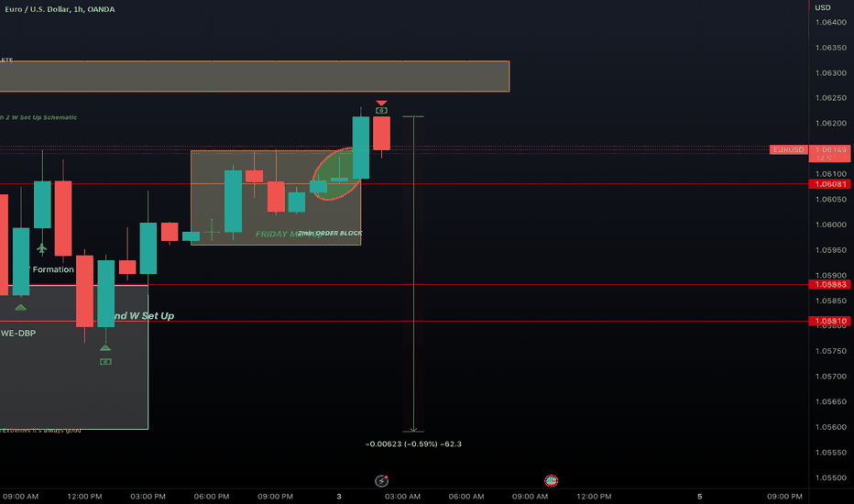Click the measurement readout -0.00623 (-0.59%) -62.3
This screenshot has width=854, height=504.
(413, 444)
